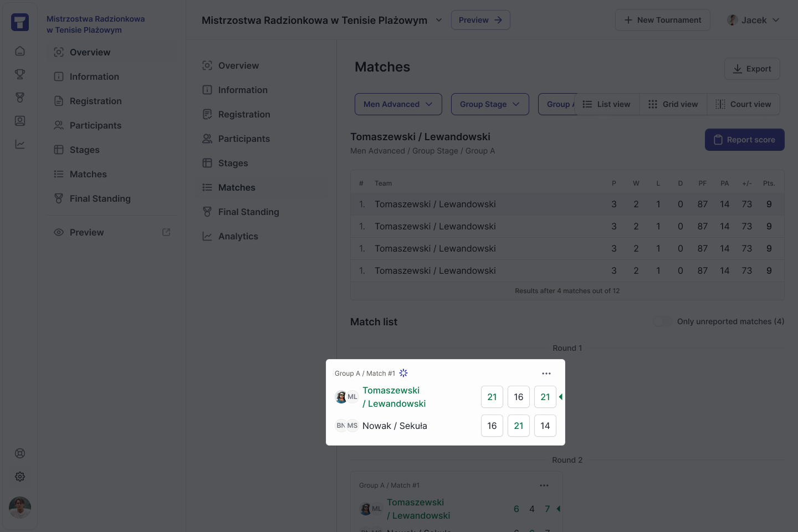Image resolution: width=798 pixels, height=532 pixels.
Task: Open the Jacek user menu
Action: [x=753, y=20]
